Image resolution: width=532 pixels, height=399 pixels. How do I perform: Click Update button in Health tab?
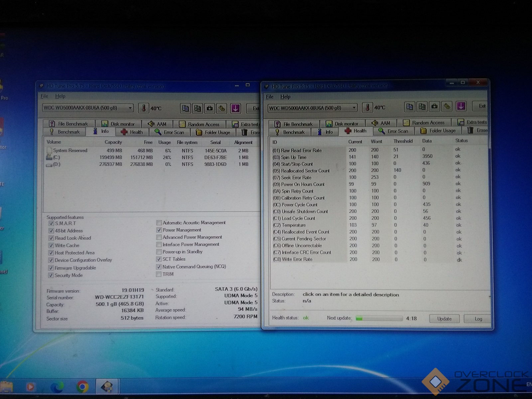coord(444,319)
